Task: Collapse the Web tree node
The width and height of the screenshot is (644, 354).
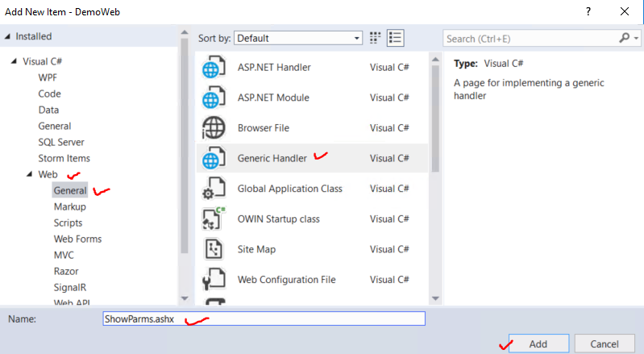Action: click(30, 174)
